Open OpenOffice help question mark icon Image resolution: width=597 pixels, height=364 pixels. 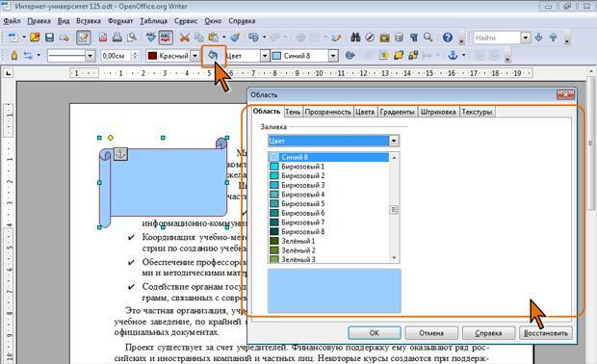click(448, 38)
